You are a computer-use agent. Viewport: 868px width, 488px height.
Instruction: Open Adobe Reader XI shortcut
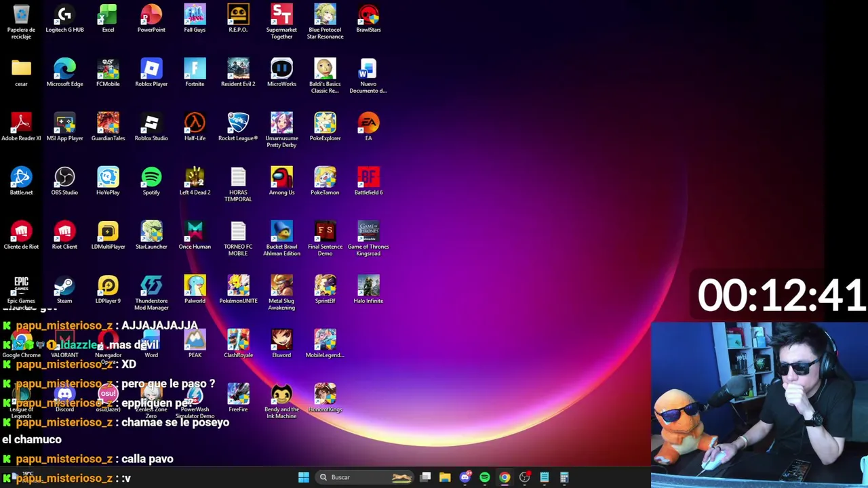[x=21, y=127]
